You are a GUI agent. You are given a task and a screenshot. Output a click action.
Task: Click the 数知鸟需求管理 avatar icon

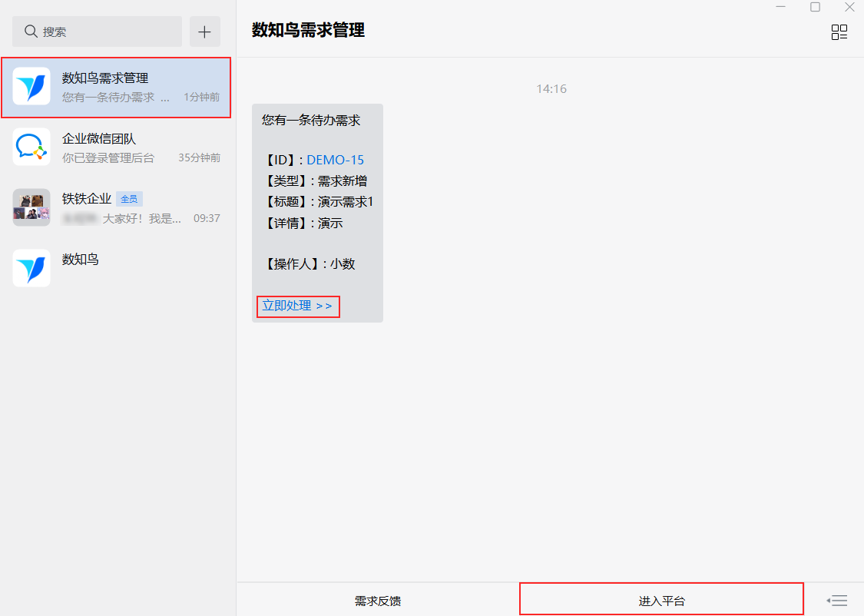(31, 86)
